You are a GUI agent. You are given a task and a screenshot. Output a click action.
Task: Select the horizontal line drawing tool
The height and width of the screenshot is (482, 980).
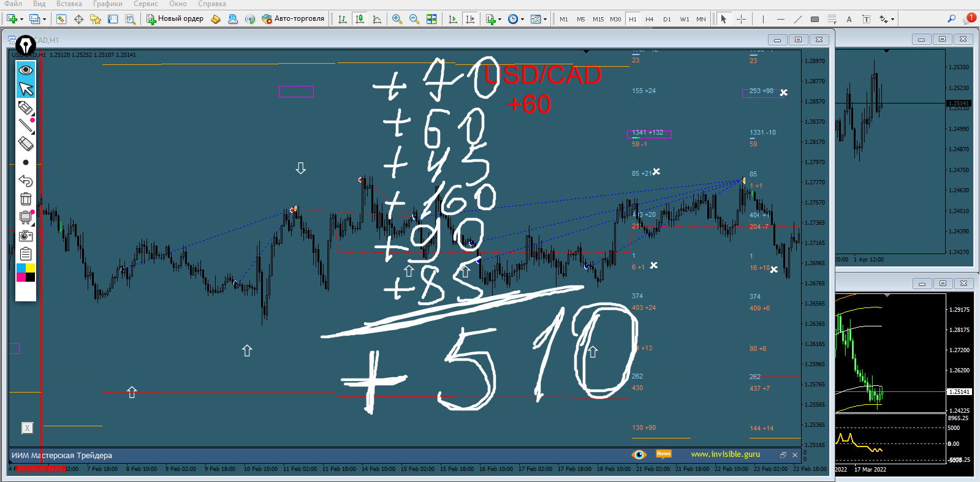click(x=780, y=19)
